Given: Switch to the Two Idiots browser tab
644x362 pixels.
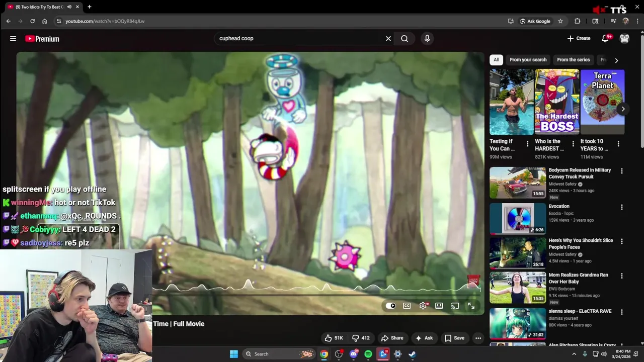Looking at the screenshot, I should click(39, 7).
